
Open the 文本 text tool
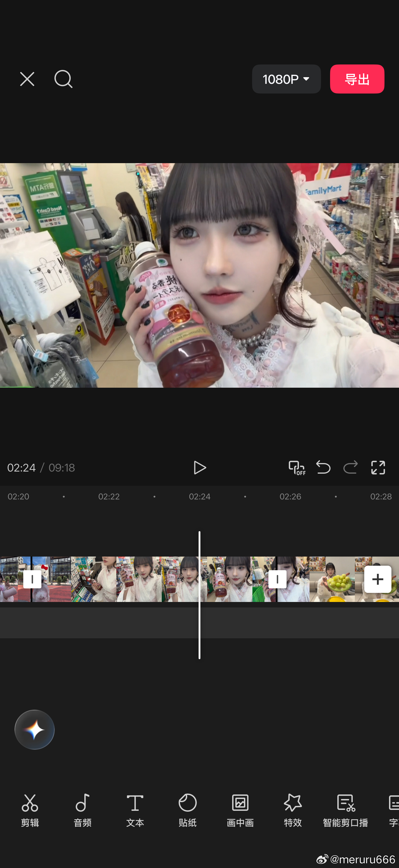click(135, 810)
